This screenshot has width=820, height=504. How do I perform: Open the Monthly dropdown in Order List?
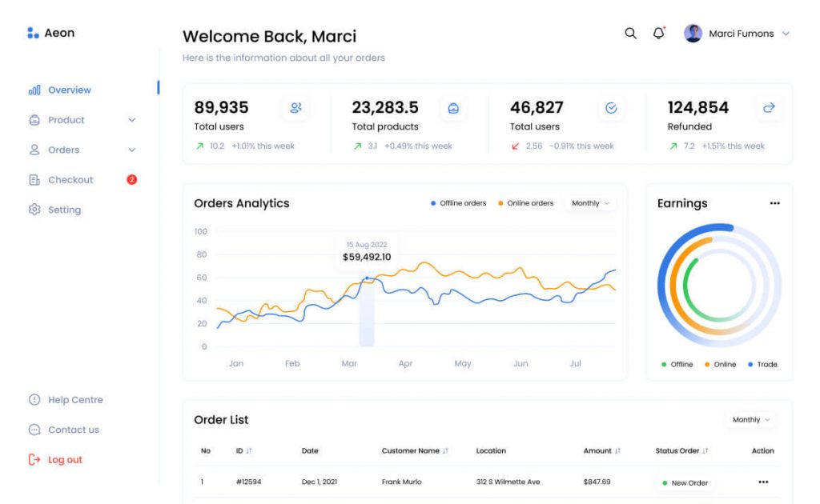(x=750, y=419)
